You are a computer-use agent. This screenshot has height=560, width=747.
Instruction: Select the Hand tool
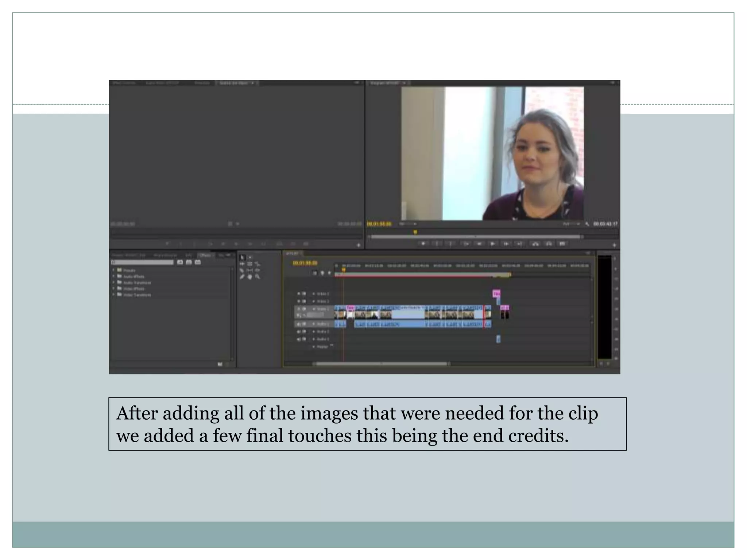(x=250, y=277)
